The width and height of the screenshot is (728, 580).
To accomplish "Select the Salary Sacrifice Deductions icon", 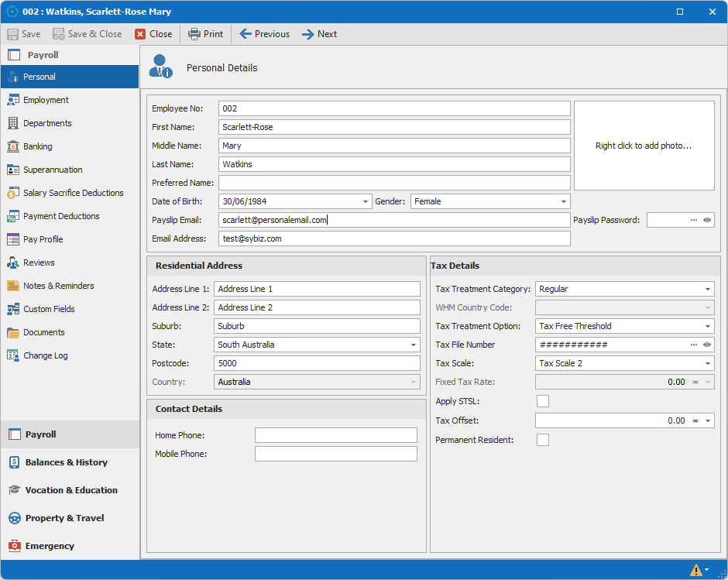I will 13,193.
